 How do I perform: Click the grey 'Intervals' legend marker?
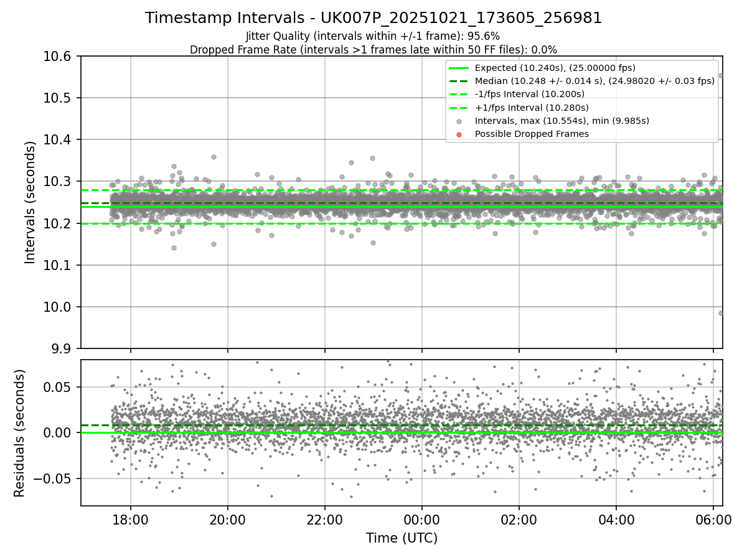point(459,121)
